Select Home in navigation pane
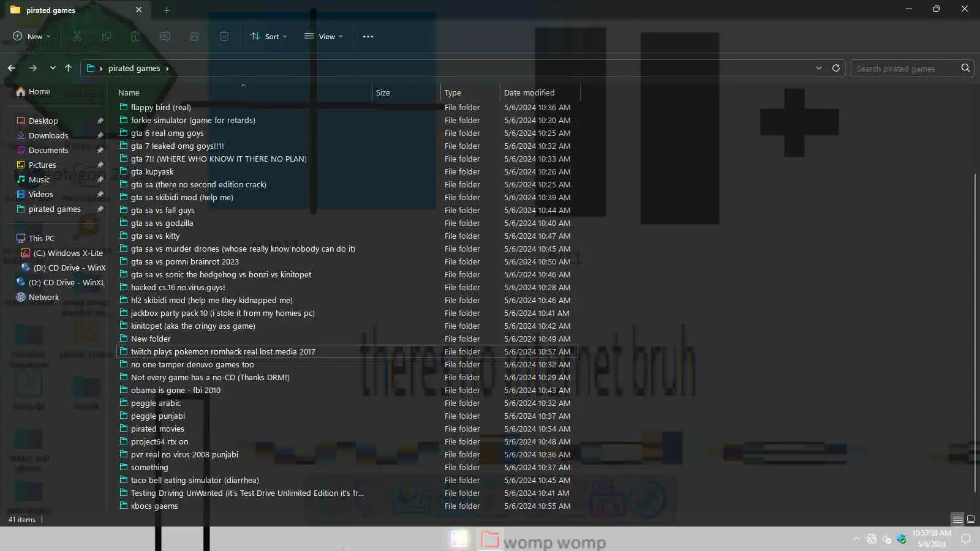 click(39, 92)
